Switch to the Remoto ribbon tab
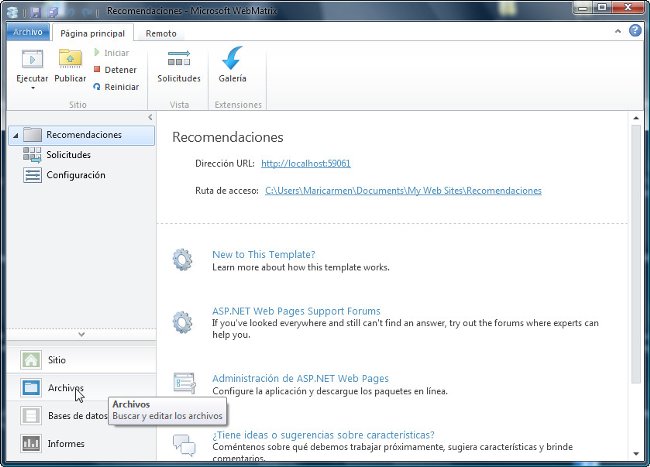The width and height of the screenshot is (650, 467). (x=161, y=33)
